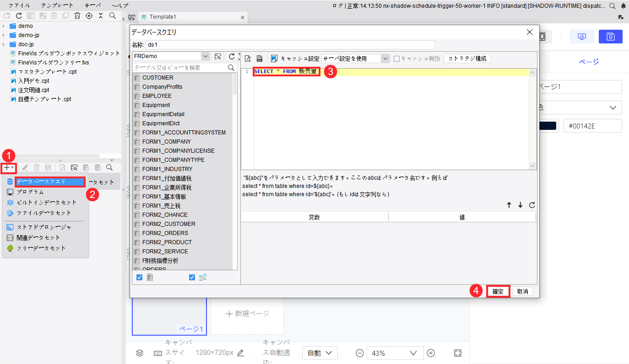Click the full-screen fit icon at the bottom bar
This screenshot has height=364, width=629.
[x=458, y=353]
